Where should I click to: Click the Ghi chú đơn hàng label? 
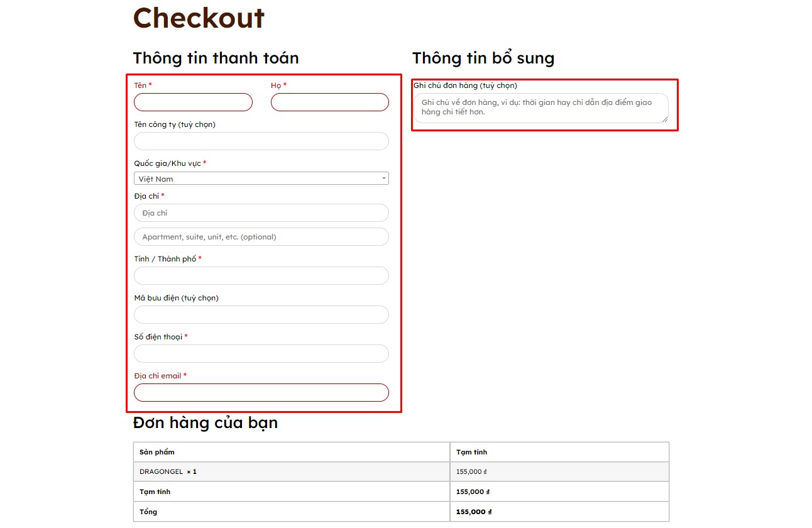[465, 85]
